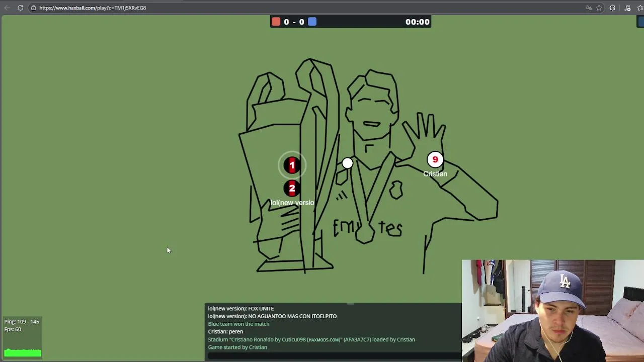The height and width of the screenshot is (362, 644).
Task: Click the Blue team won the match notice
Action: click(238, 324)
